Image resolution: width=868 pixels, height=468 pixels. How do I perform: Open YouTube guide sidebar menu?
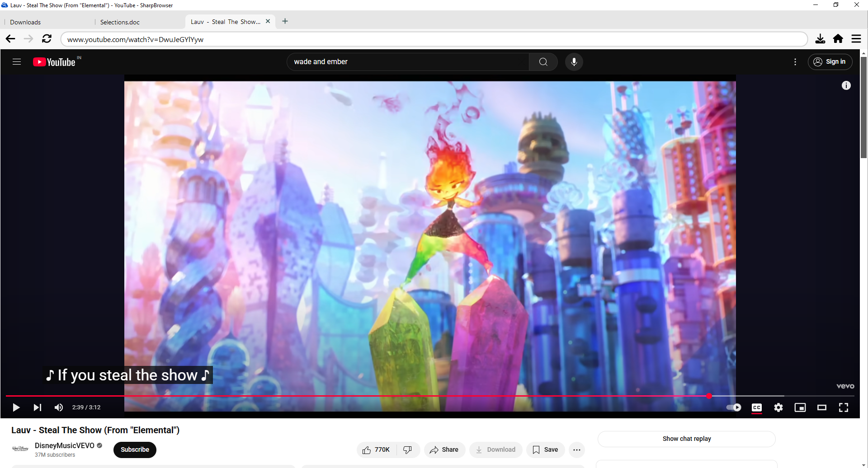pyautogui.click(x=17, y=62)
